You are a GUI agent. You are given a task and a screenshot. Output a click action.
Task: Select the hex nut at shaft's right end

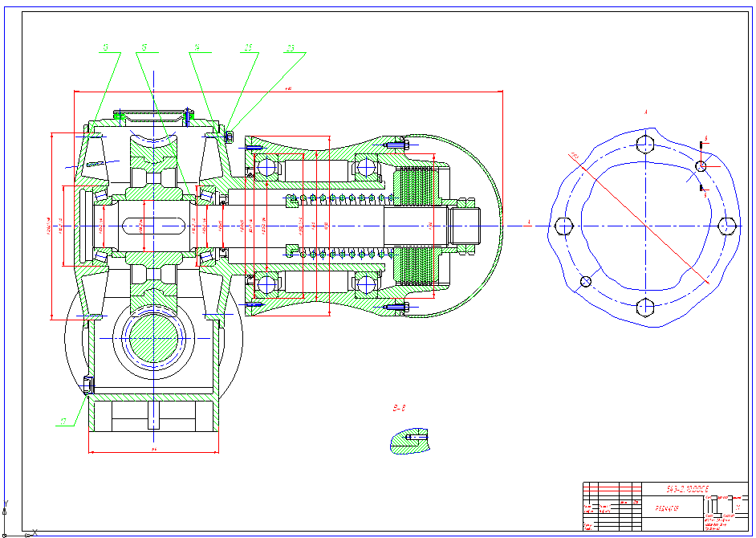(x=465, y=226)
